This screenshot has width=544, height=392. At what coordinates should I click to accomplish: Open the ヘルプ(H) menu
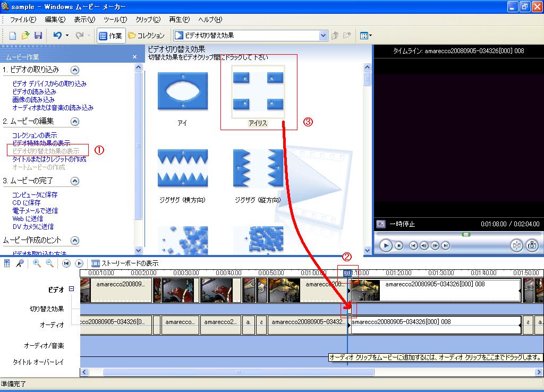click(x=210, y=20)
